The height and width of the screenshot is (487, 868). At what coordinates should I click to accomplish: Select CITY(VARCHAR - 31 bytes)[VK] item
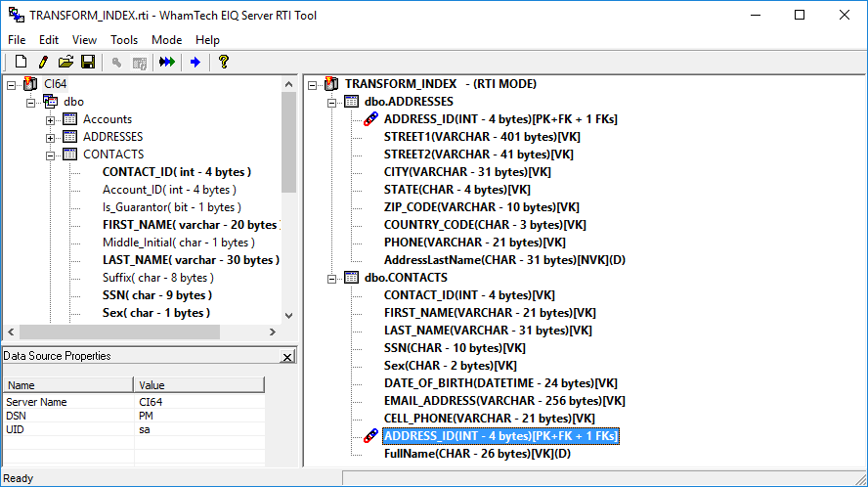[x=467, y=172]
